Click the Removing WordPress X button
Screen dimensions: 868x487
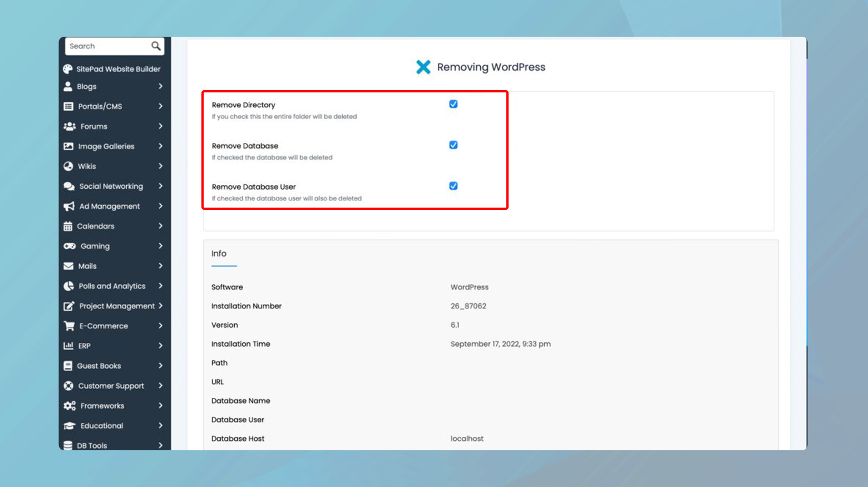(x=423, y=67)
